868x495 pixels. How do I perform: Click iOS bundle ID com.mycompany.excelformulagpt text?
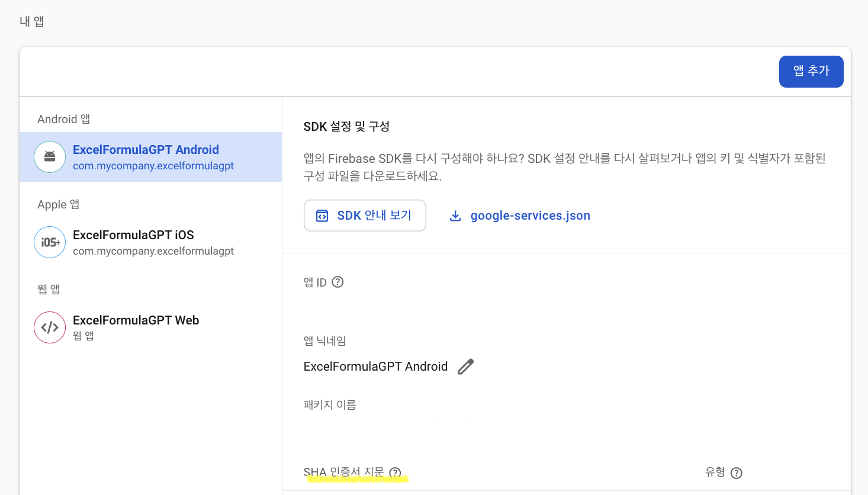coord(153,251)
